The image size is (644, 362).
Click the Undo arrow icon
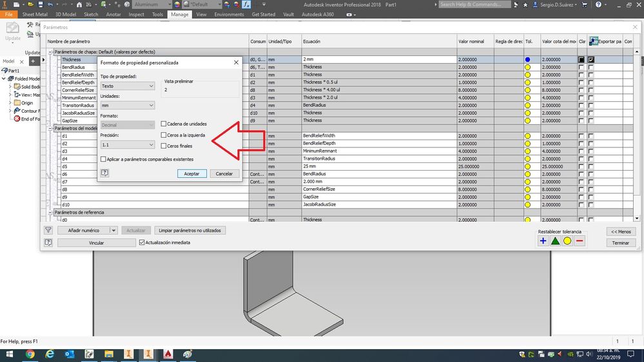50,5
